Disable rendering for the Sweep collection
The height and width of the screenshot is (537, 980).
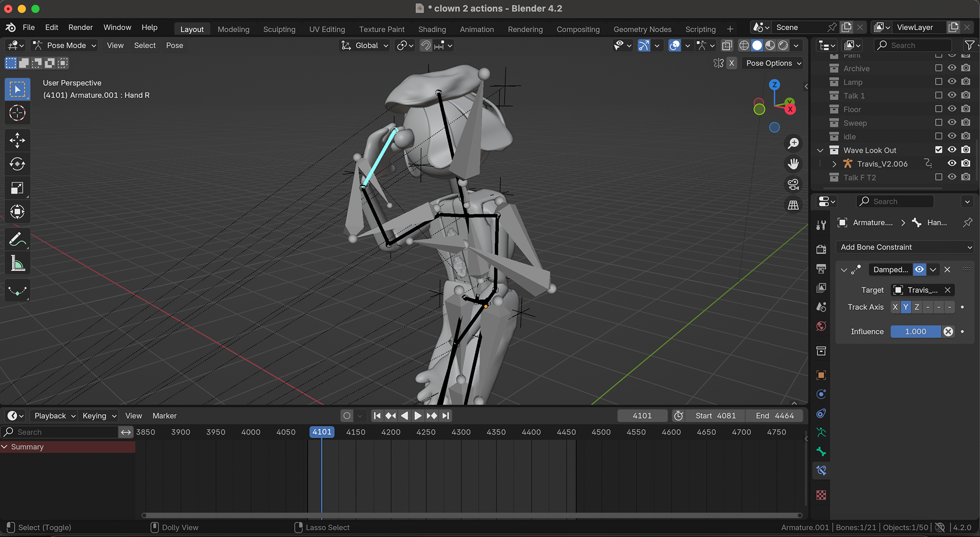(966, 123)
